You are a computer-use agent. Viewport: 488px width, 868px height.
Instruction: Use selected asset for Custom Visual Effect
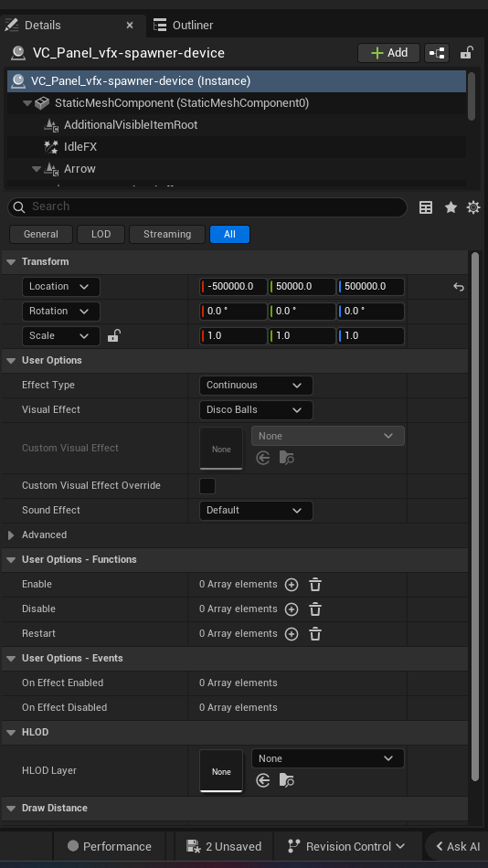pyautogui.click(x=262, y=458)
